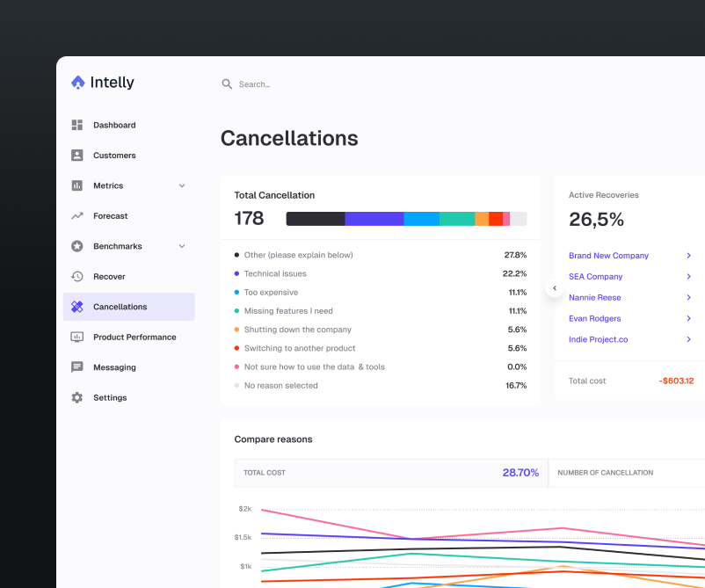
Task: Click the Cancellations bandage icon
Action: (77, 307)
